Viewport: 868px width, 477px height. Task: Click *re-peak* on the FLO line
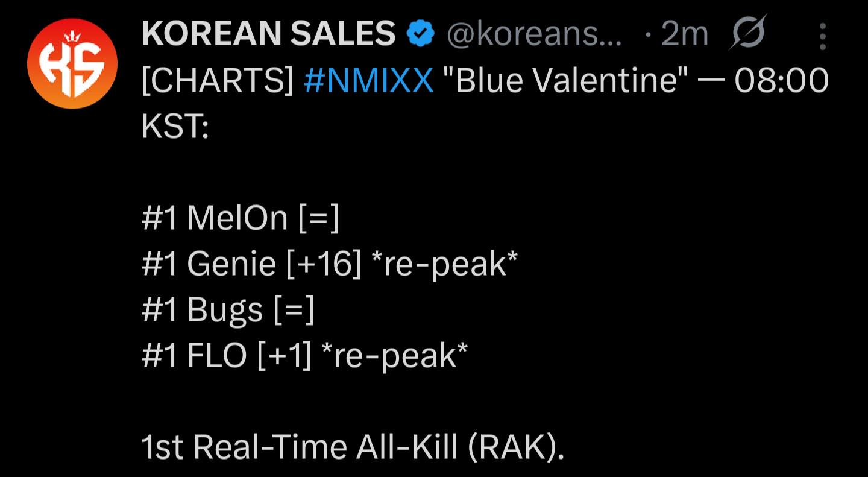coord(395,355)
